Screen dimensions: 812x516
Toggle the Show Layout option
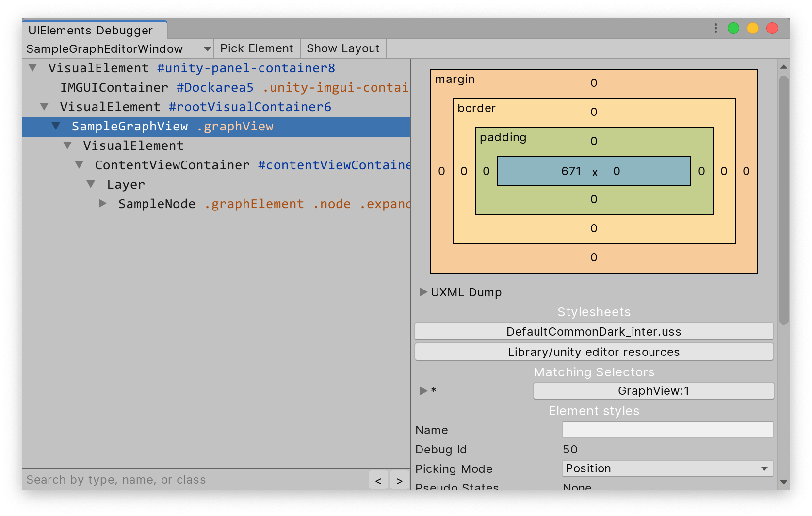point(343,48)
